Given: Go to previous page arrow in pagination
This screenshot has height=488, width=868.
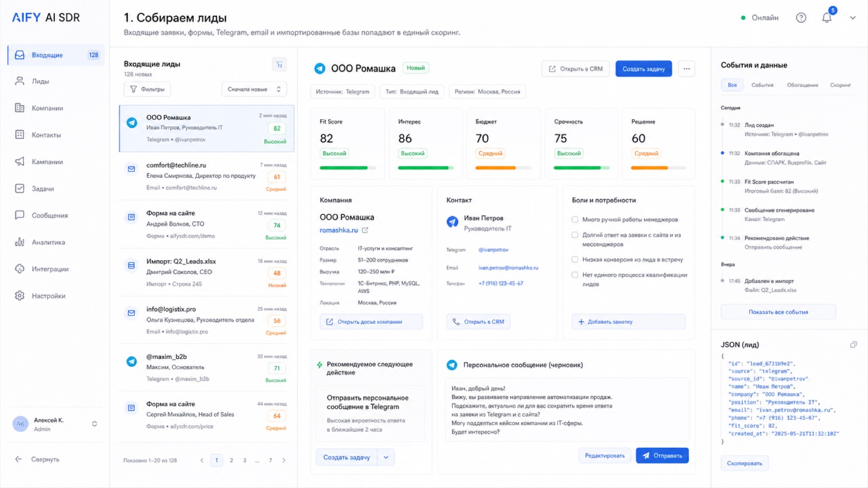Looking at the screenshot, I should [x=202, y=460].
